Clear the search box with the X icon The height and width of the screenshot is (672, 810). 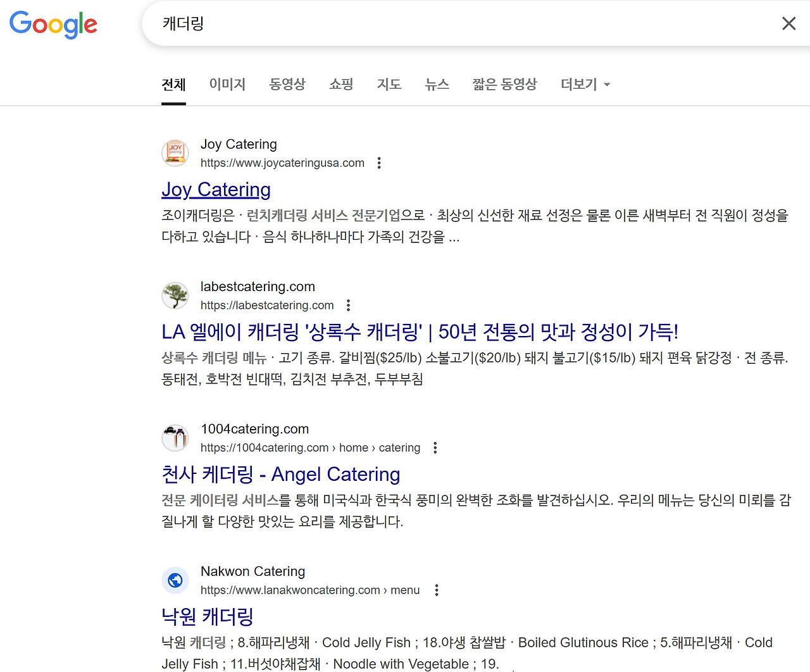(x=788, y=23)
